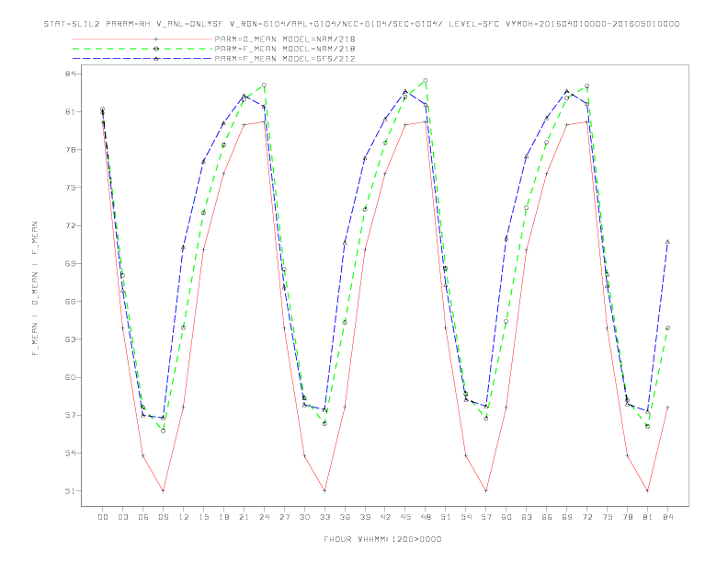Click x-axis forecast hour label 18
Screen dimensions: 728x563
click(223, 517)
